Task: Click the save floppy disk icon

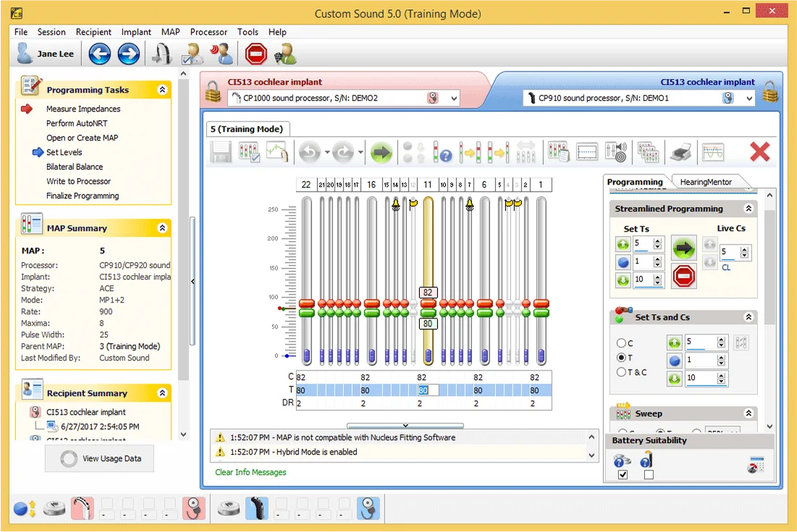Action: pos(221,153)
